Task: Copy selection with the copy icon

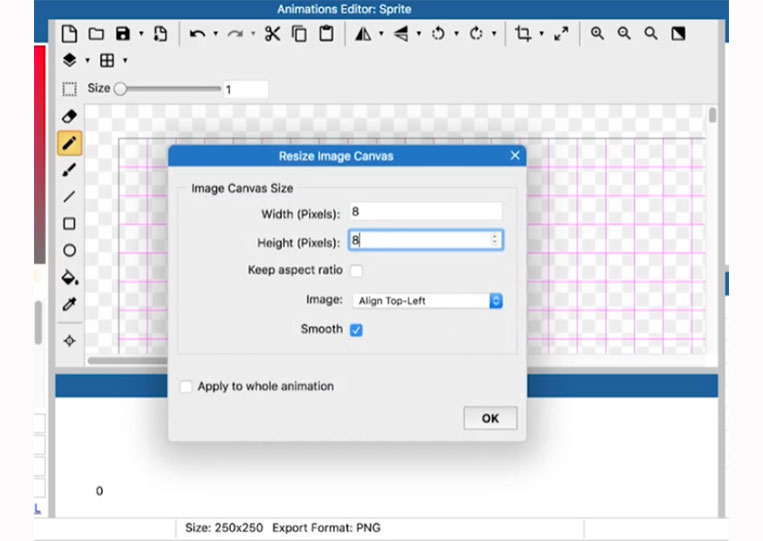Action: pyautogui.click(x=299, y=34)
